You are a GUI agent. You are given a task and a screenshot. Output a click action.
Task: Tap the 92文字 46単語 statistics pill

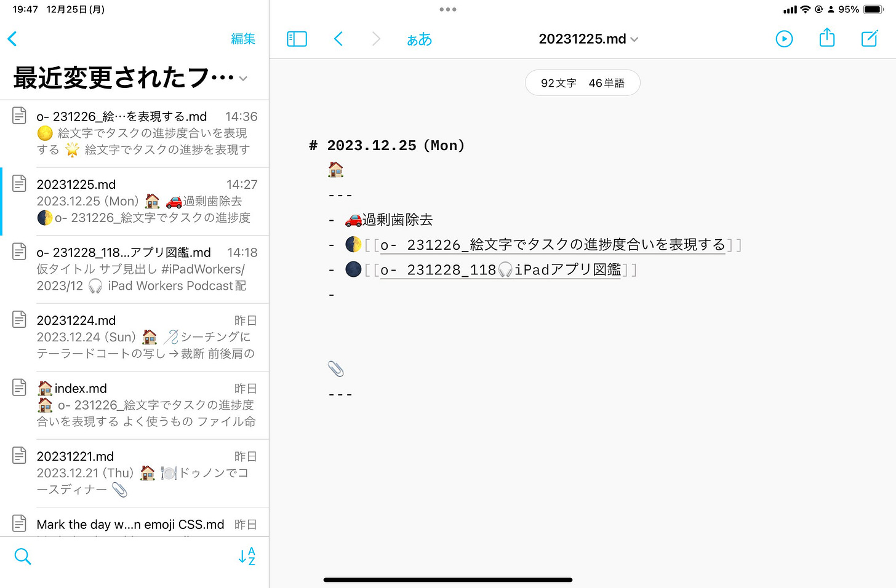(x=582, y=83)
